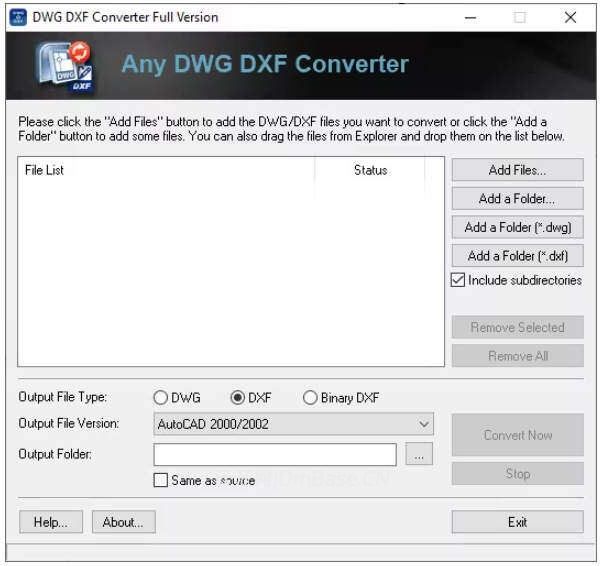Click the Remove Selected button
Screen dimensions: 601x566
517,327
